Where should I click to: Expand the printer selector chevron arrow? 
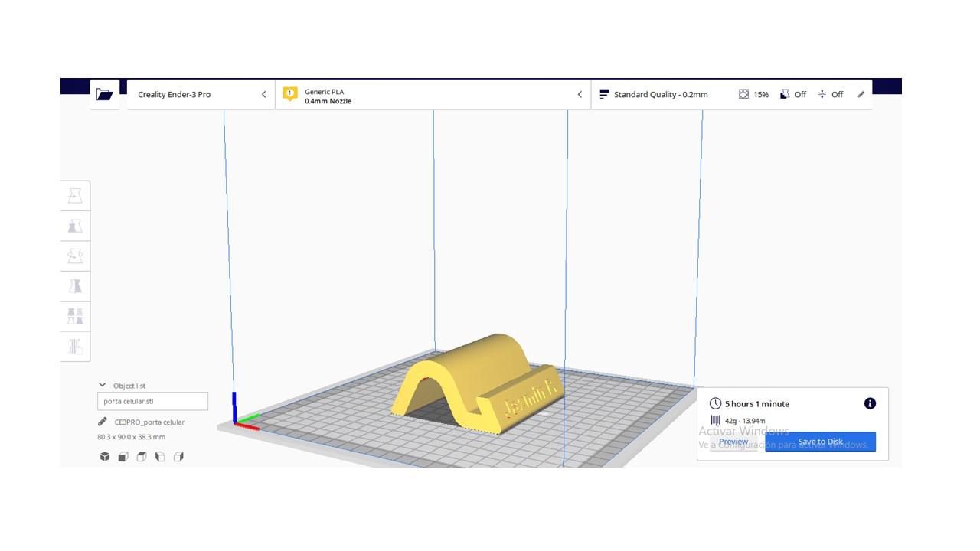click(x=264, y=95)
